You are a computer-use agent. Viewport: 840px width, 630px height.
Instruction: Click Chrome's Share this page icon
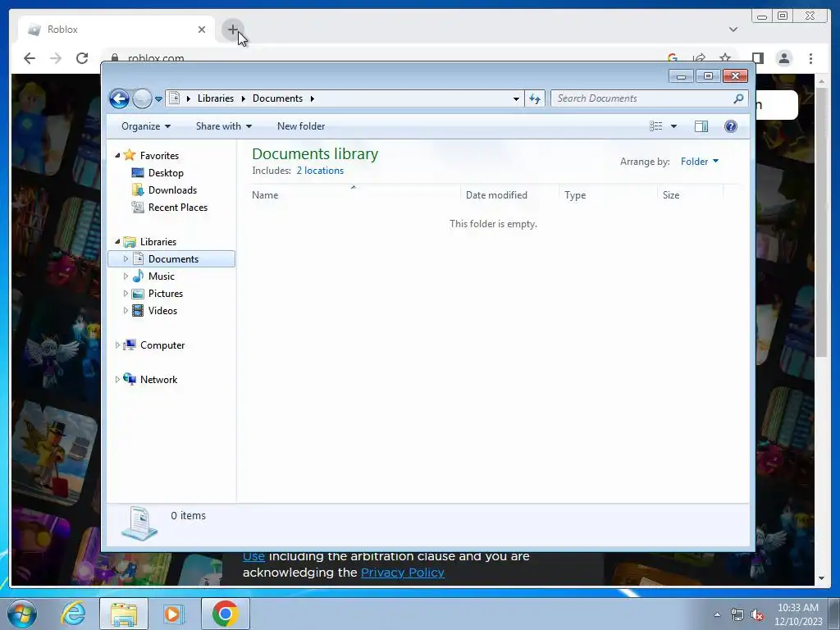699,57
